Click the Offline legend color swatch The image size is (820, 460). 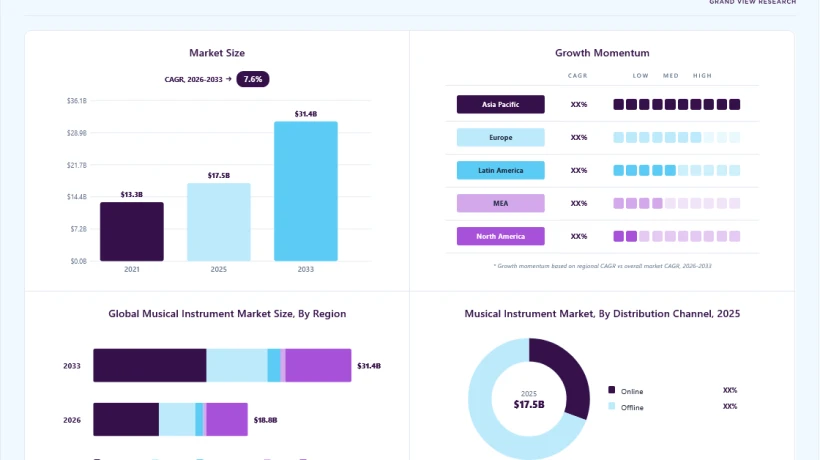tap(611, 406)
